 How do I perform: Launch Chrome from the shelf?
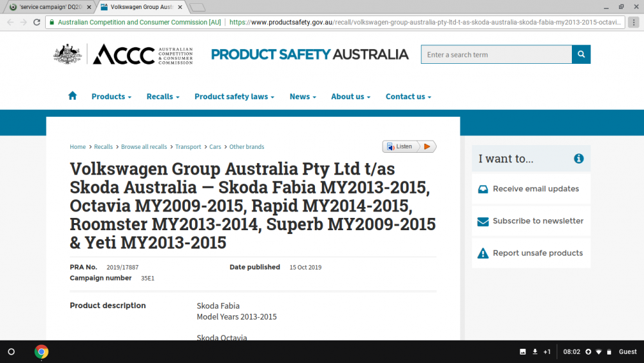(x=41, y=352)
